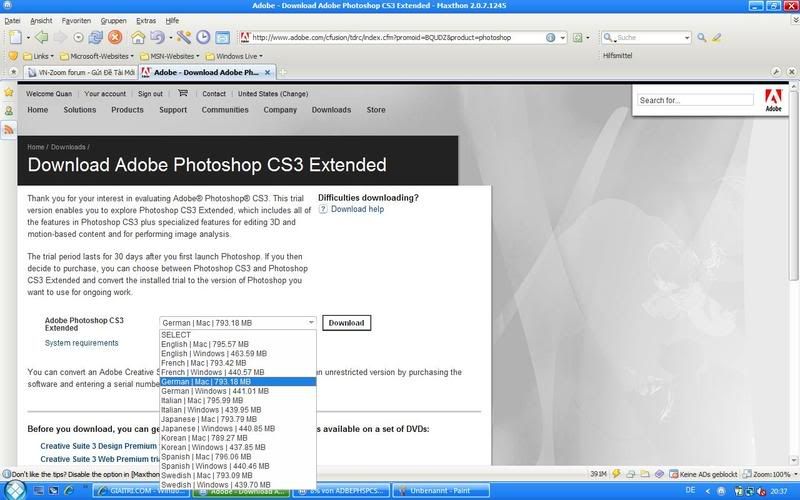This screenshot has width=800, height=500.
Task: Switch to Unbenannt - Paint taskbar window
Action: [441, 491]
